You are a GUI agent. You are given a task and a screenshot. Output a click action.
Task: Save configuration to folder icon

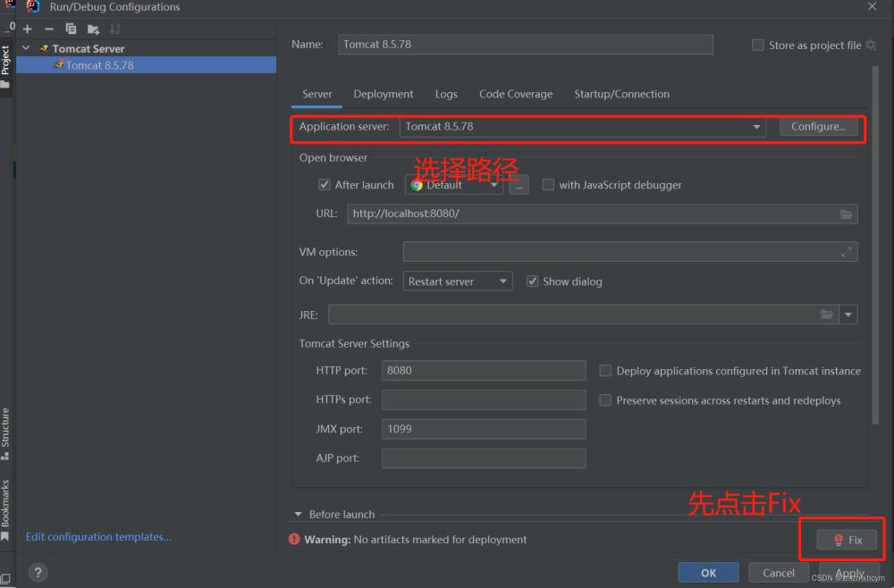[x=93, y=29]
